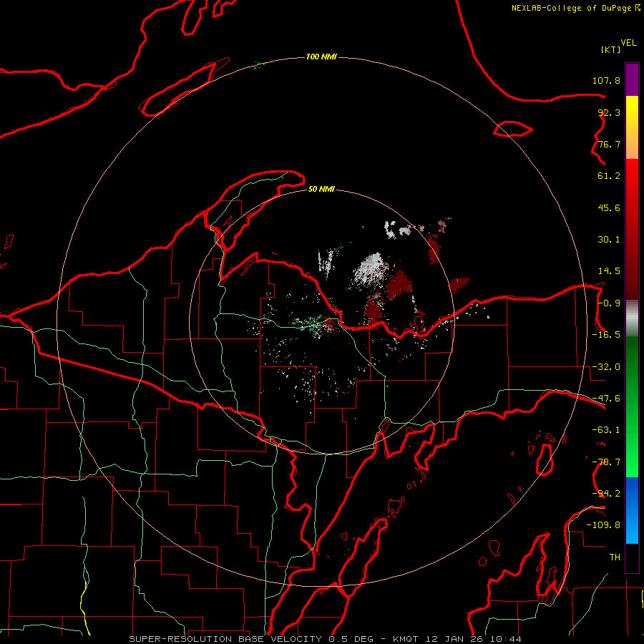Click the 100 NMI range ring label
The height and width of the screenshot is (644, 644).
tap(321, 57)
